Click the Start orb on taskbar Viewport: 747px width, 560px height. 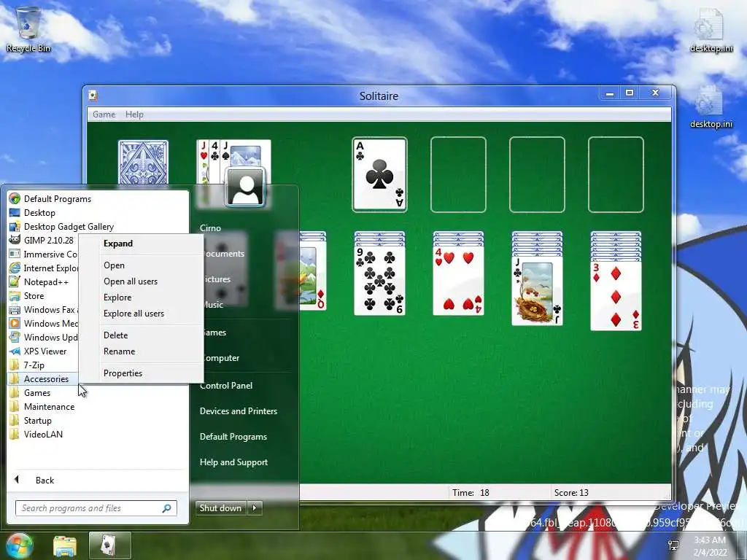pos(19,545)
